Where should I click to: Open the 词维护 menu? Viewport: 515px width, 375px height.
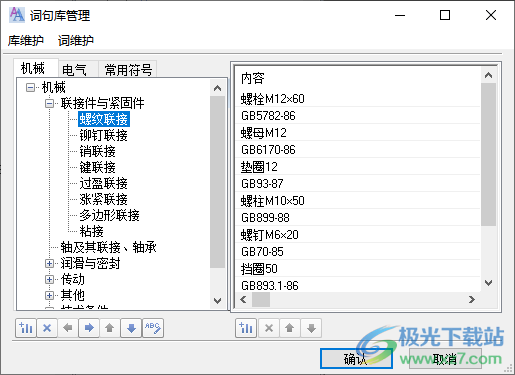76,41
